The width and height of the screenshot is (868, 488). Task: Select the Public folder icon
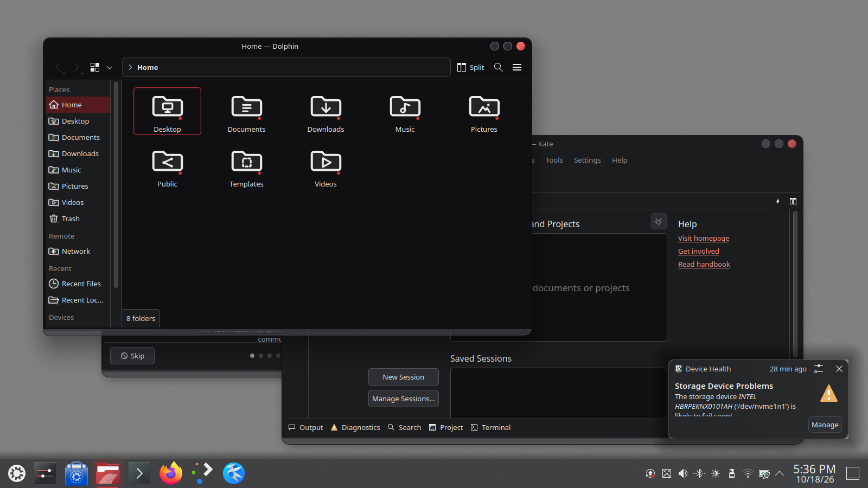point(168,162)
